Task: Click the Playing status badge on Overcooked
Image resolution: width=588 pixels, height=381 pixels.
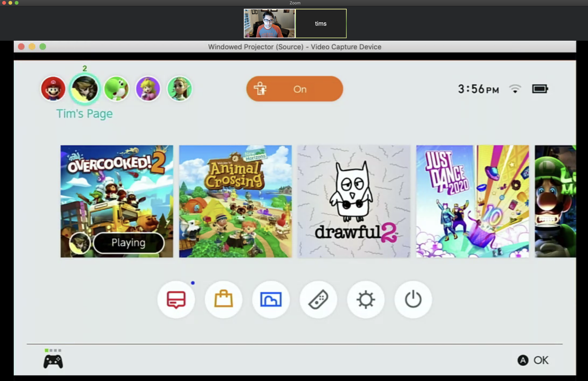Action: pyautogui.click(x=129, y=243)
